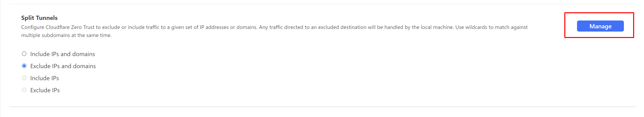Select the "Exclude IPs and domains" radio button
The height and width of the screenshot is (117, 644).
click(x=24, y=66)
